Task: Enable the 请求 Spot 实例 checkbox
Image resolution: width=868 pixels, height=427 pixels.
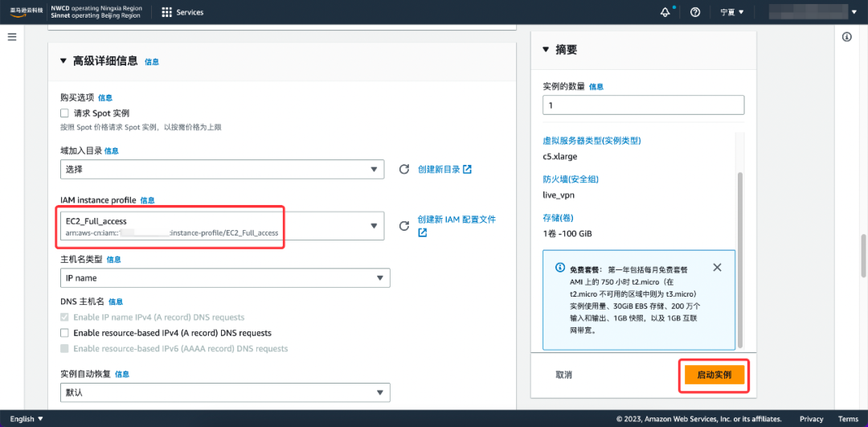Action: point(64,113)
